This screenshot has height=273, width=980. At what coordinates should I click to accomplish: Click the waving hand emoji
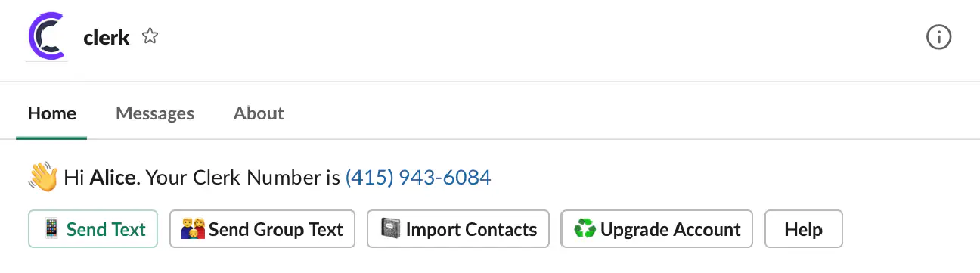(x=42, y=178)
